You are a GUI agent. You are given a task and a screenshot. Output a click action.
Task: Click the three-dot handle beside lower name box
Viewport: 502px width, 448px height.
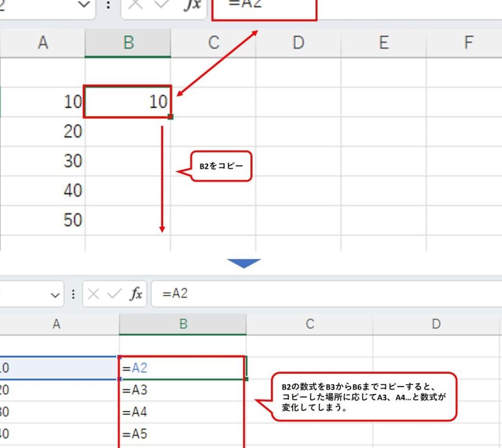[74, 294]
